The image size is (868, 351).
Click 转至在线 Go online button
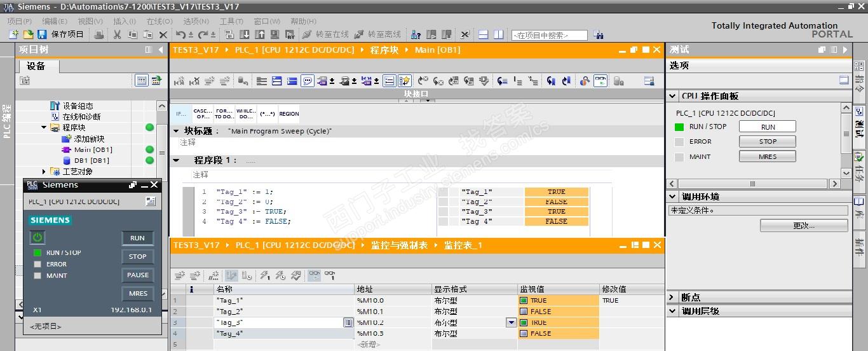325,34
